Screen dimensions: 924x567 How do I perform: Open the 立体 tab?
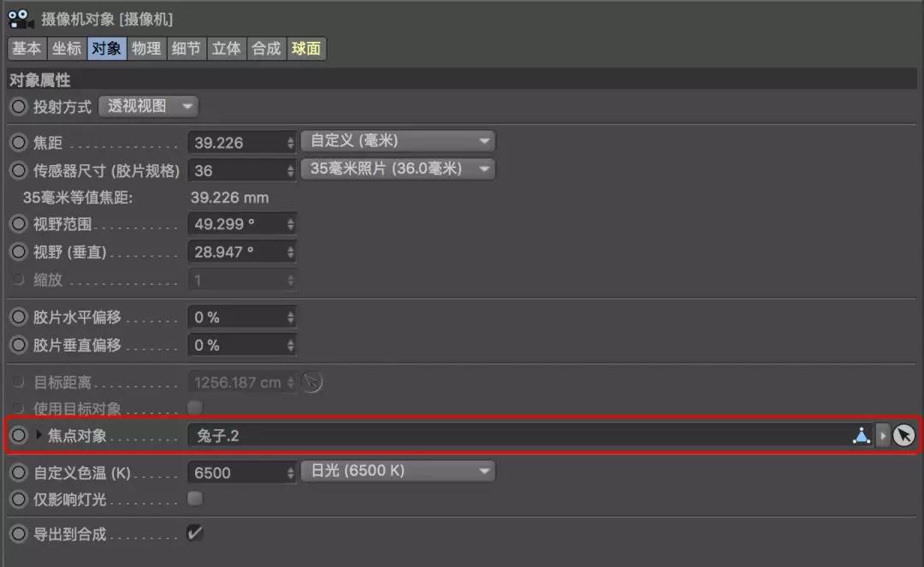pyautogui.click(x=227, y=48)
